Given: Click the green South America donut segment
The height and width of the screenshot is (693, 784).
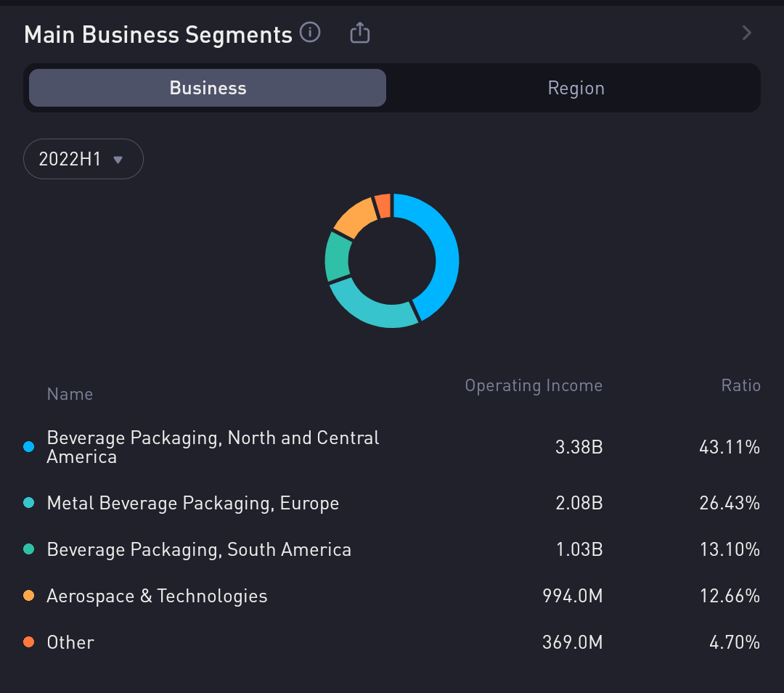Looking at the screenshot, I should 338,257.
